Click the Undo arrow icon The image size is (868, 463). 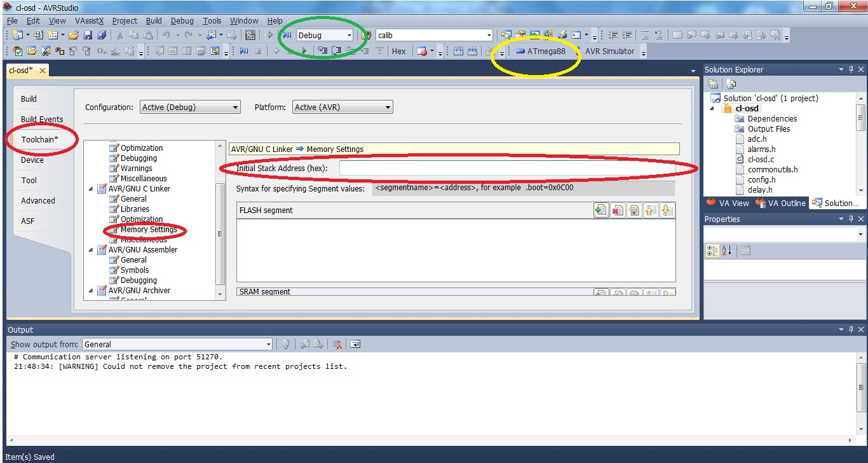(x=166, y=35)
